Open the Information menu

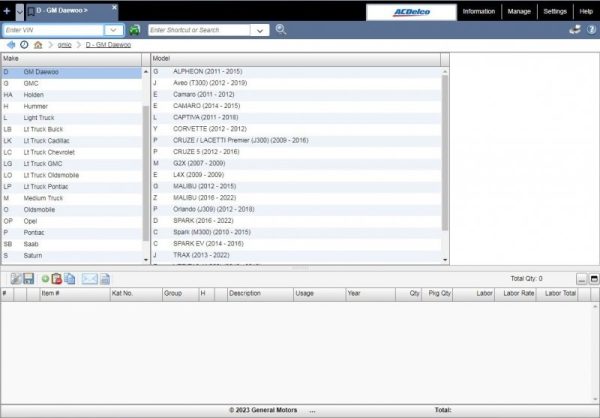click(x=478, y=11)
